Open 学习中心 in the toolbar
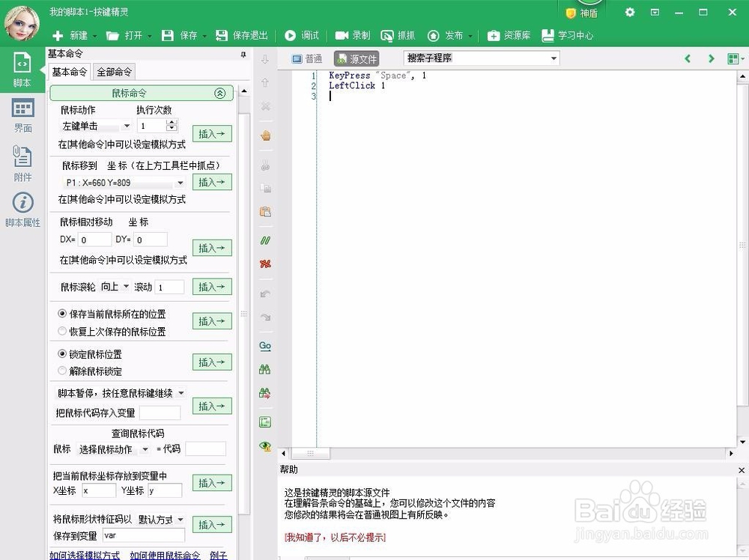 click(567, 35)
